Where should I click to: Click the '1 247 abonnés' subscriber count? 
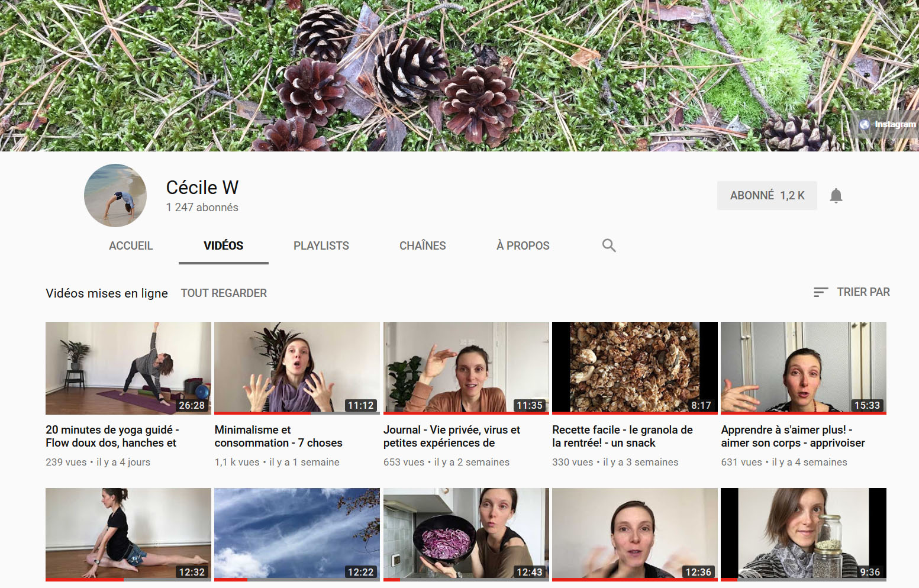coord(202,208)
